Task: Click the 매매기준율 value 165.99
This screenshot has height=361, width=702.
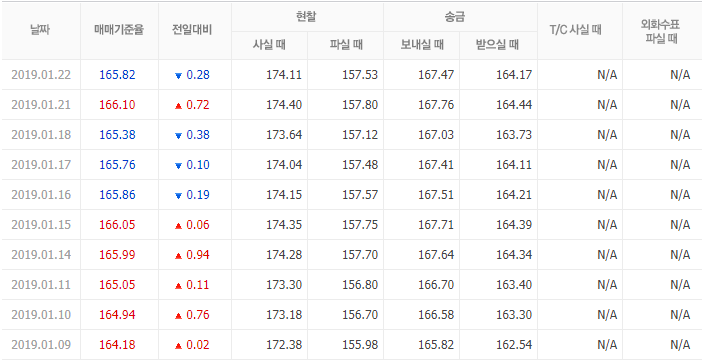Action: (x=117, y=255)
